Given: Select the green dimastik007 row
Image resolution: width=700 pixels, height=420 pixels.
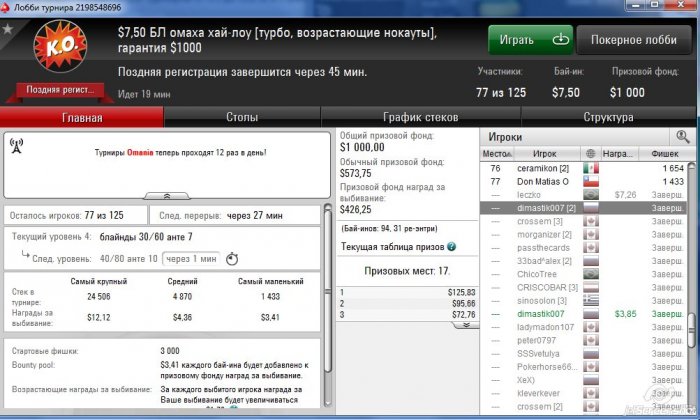Looking at the screenshot, I should [x=583, y=314].
